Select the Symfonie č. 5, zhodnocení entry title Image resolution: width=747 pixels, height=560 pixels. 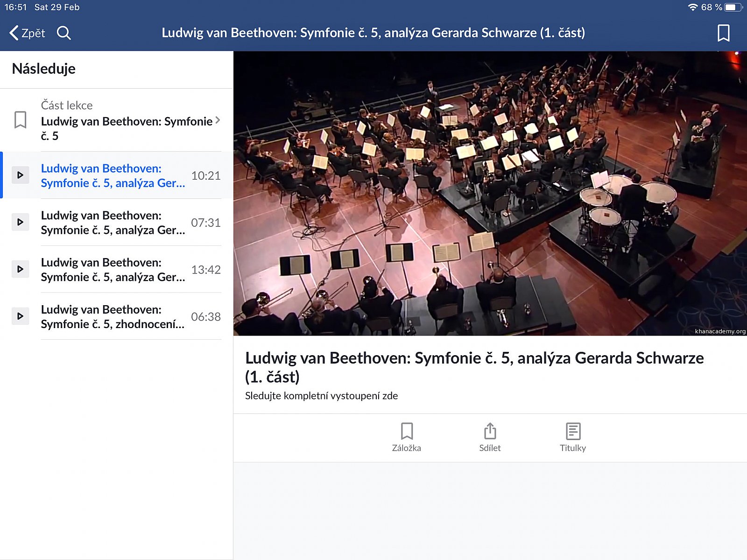(x=113, y=317)
